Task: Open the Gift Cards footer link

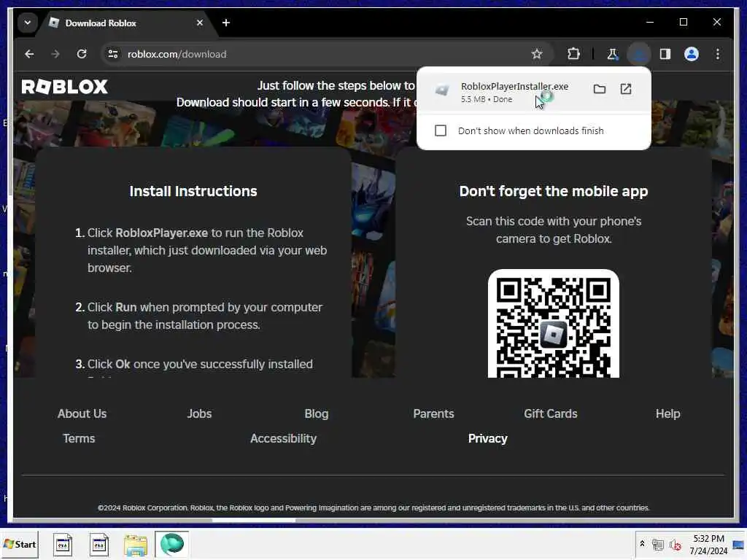Action: click(551, 414)
